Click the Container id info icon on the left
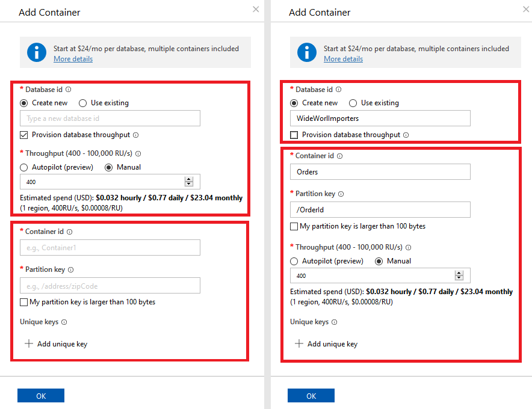The width and height of the screenshot is (532, 409). (70, 231)
